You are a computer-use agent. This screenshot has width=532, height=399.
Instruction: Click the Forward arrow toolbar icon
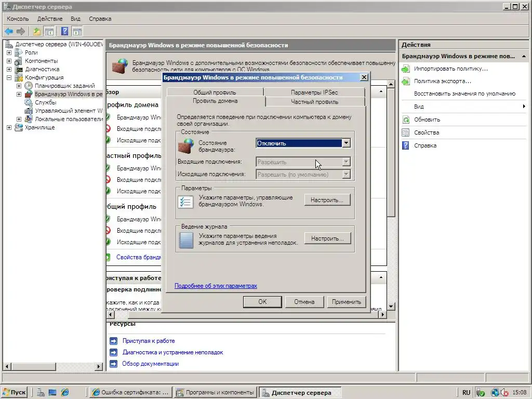[21, 32]
